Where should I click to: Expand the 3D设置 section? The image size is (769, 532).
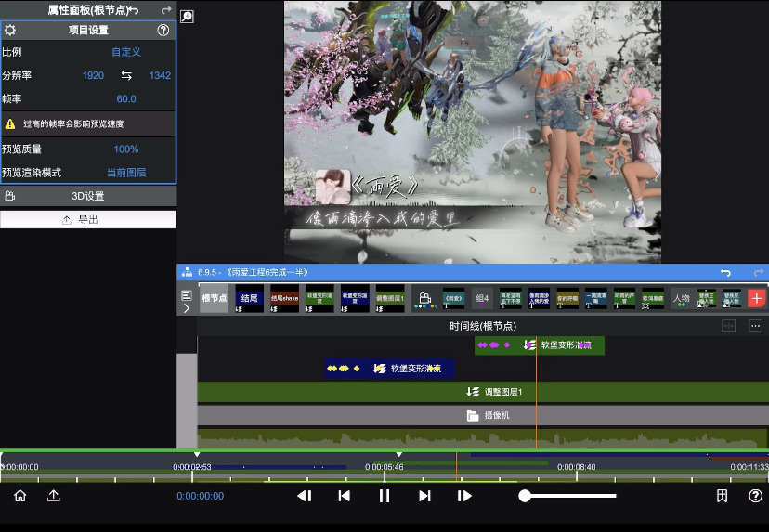(x=88, y=196)
